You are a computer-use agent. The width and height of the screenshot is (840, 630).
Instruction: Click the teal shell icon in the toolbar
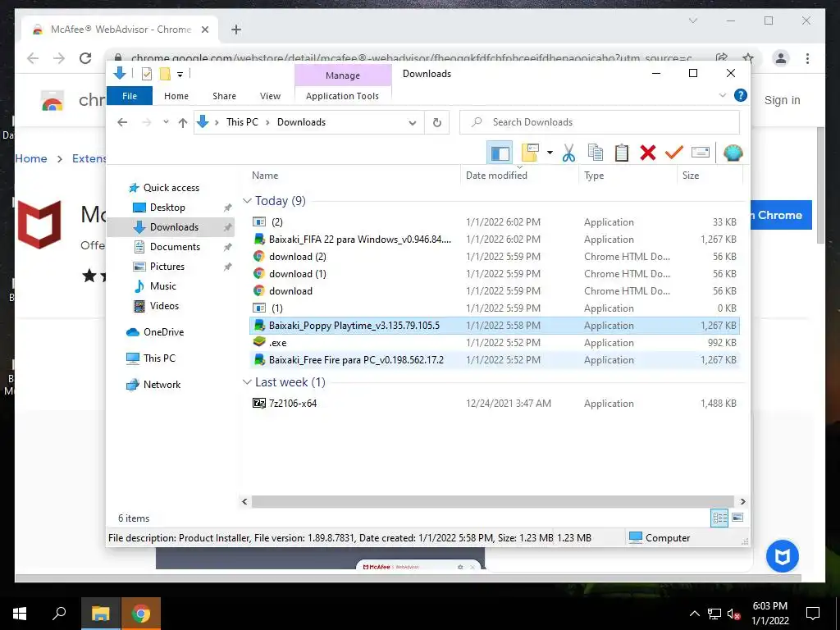(733, 153)
